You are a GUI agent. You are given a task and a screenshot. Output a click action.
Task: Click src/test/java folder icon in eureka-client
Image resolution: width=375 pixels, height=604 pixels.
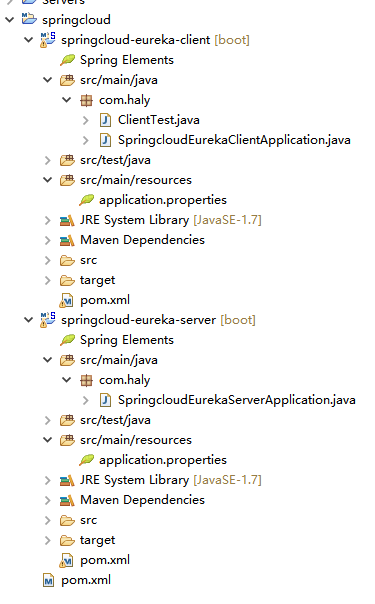pyautogui.click(x=67, y=160)
